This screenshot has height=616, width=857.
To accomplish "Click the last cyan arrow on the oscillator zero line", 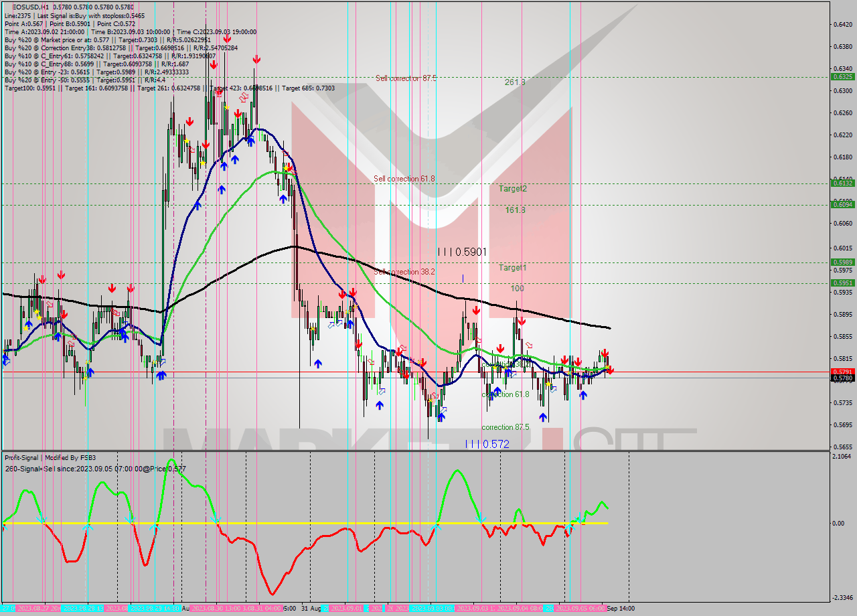I will 579,518.
